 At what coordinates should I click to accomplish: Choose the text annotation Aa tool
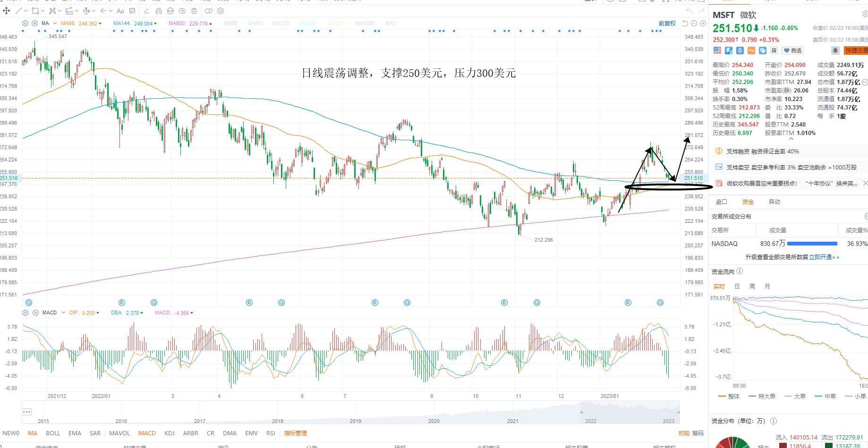click(120, 11)
